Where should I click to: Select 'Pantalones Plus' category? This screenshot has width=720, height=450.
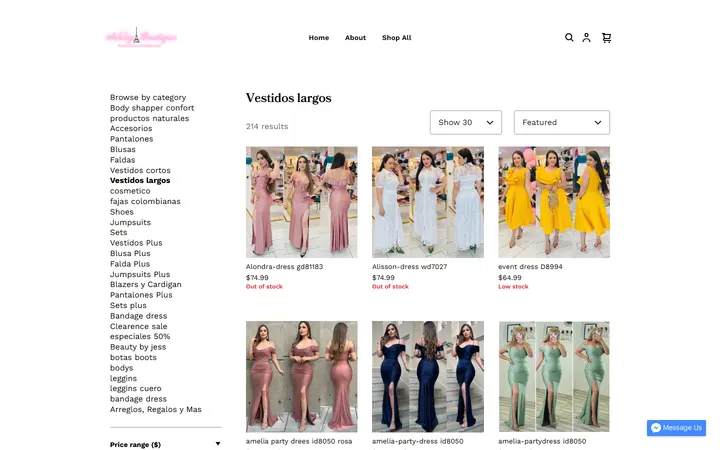[x=141, y=295]
